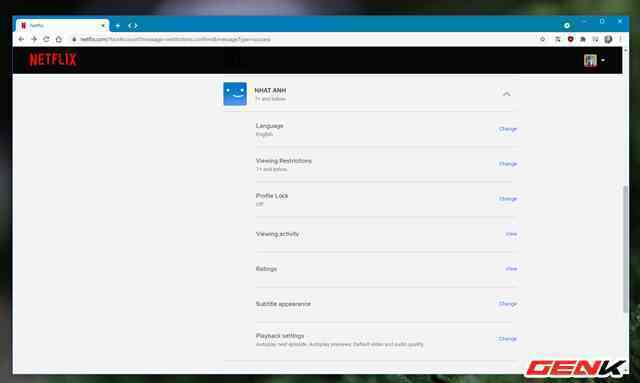The image size is (640, 383).
Task: View the Ratings for this profile
Action: click(511, 269)
